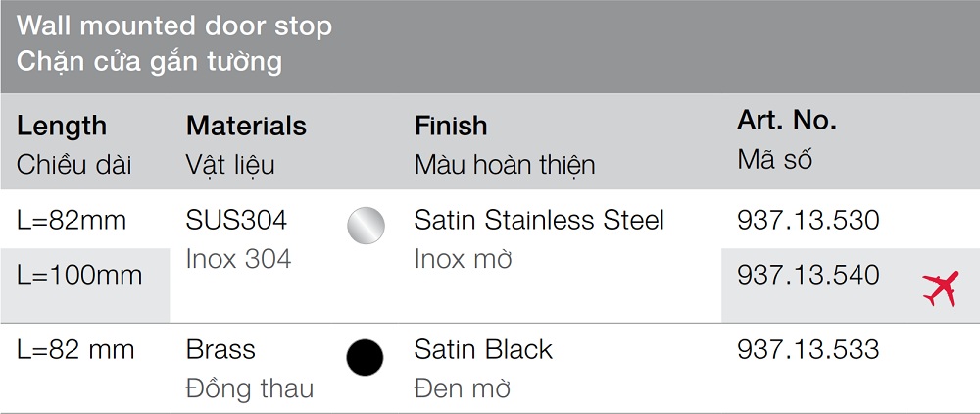Click the Wall mounted door stop title
Screen dimensions: 980x414
174,26
